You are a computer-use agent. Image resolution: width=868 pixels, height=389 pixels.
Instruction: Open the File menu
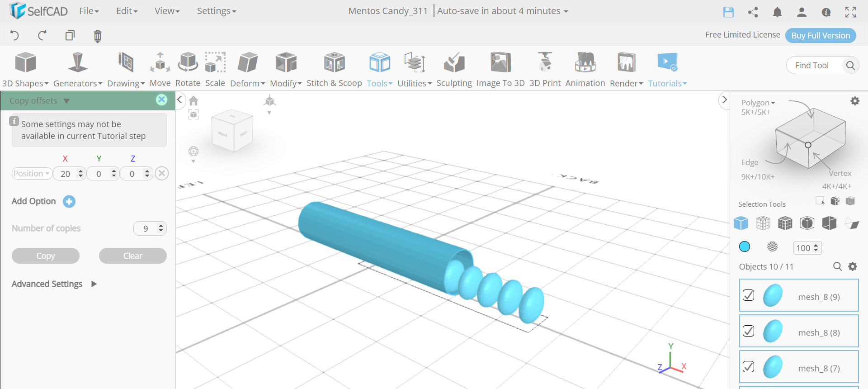89,11
